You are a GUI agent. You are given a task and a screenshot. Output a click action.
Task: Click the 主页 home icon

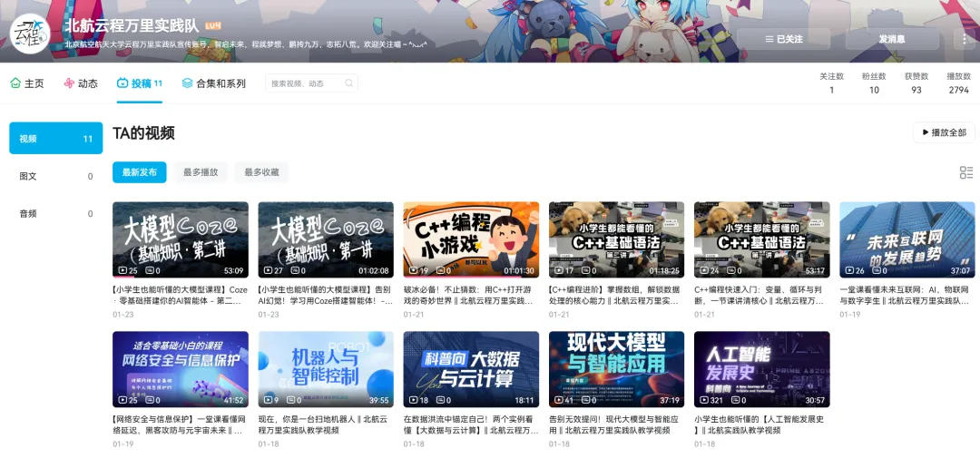coord(15,83)
